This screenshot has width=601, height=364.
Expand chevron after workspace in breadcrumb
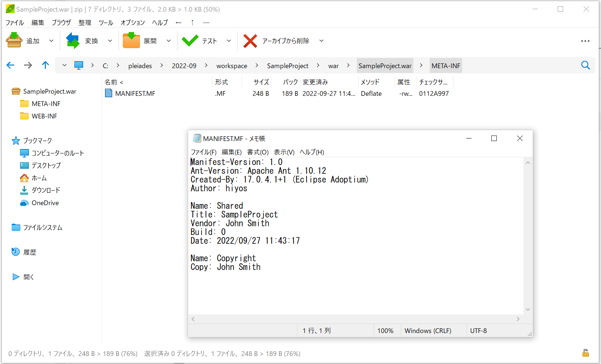(257, 65)
